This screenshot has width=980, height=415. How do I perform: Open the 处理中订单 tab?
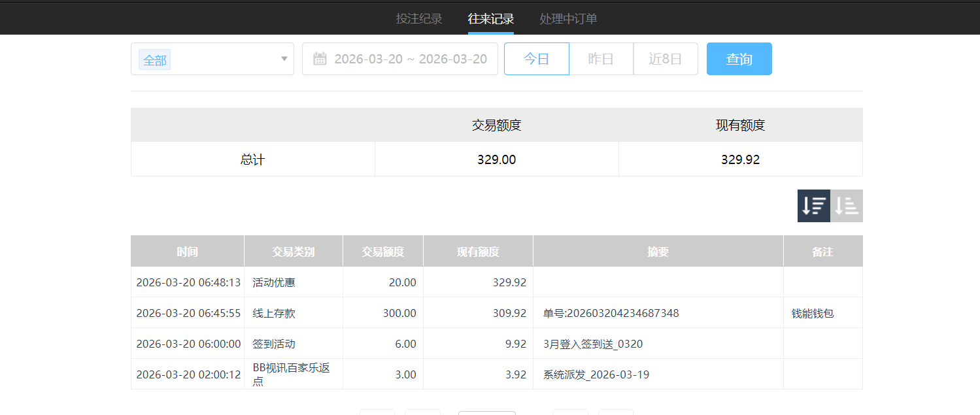pos(567,19)
